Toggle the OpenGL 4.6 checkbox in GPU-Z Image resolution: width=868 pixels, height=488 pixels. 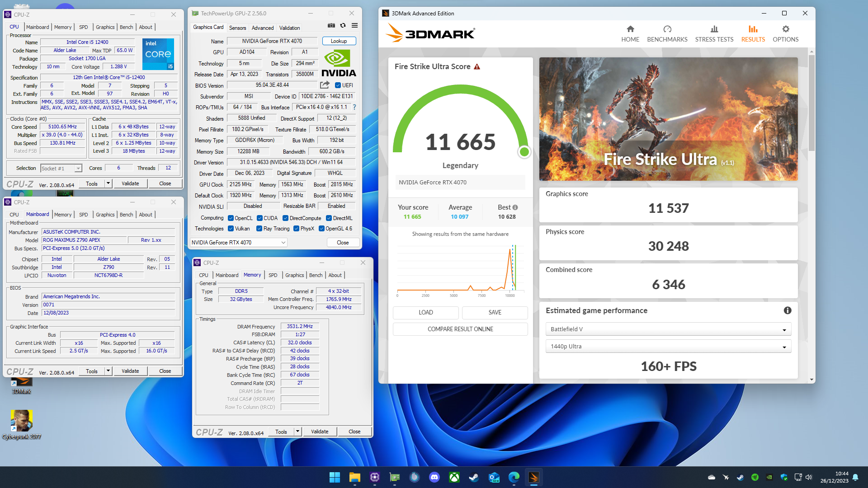pos(321,229)
